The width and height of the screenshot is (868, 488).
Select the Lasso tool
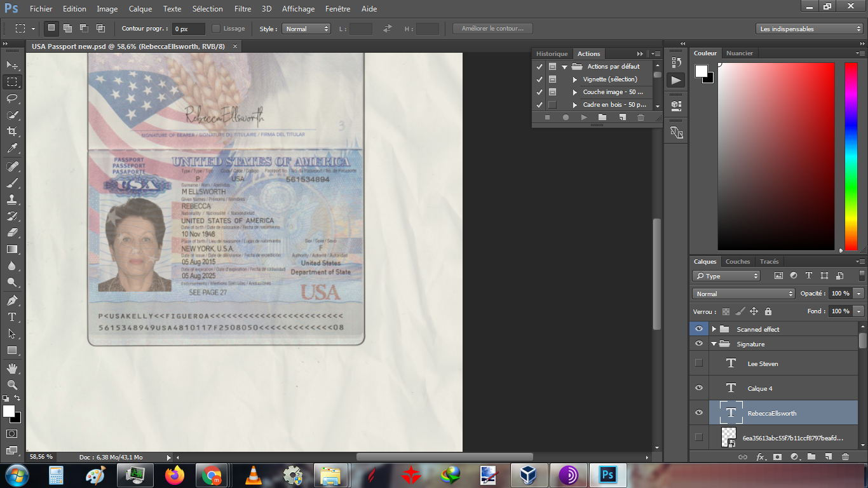click(12, 98)
